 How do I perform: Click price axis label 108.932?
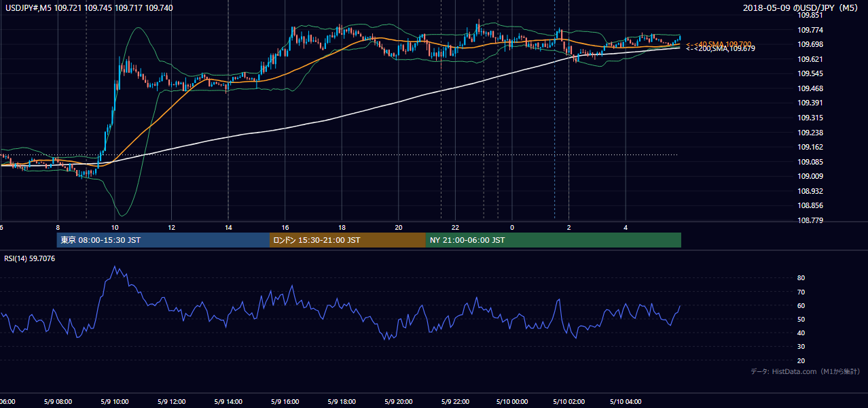point(810,191)
